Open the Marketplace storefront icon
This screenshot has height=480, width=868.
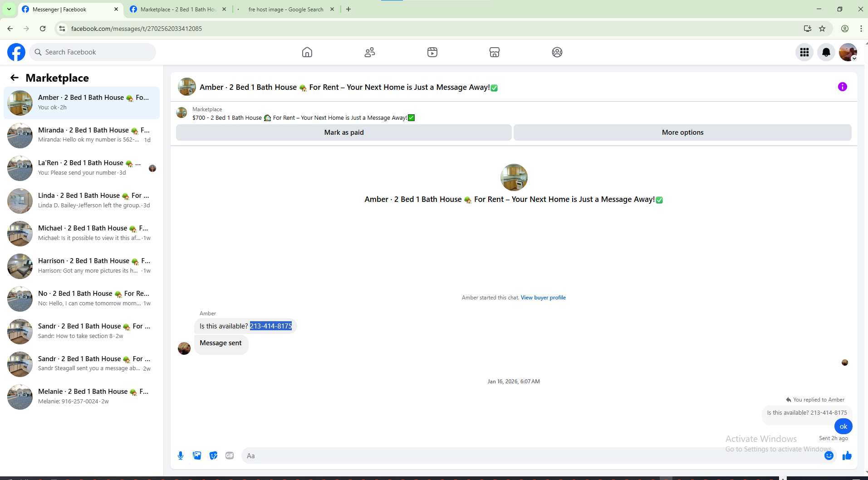pyautogui.click(x=495, y=52)
